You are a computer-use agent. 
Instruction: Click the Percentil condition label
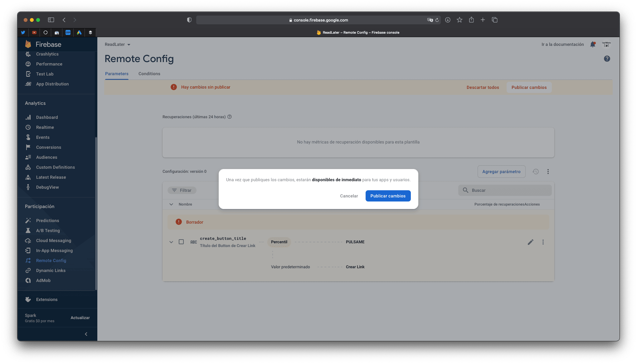click(x=279, y=241)
